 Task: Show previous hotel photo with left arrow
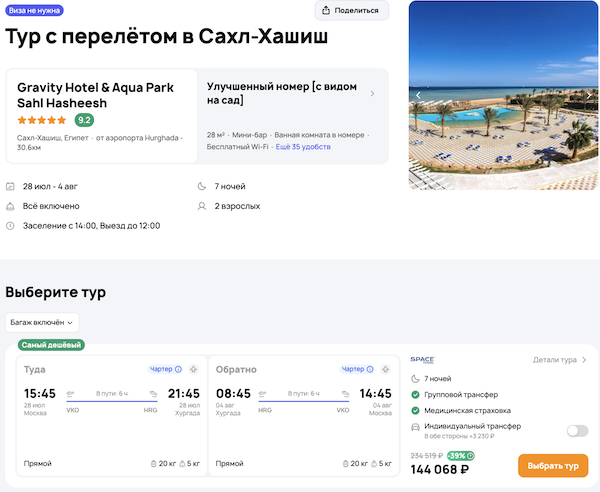pos(418,95)
